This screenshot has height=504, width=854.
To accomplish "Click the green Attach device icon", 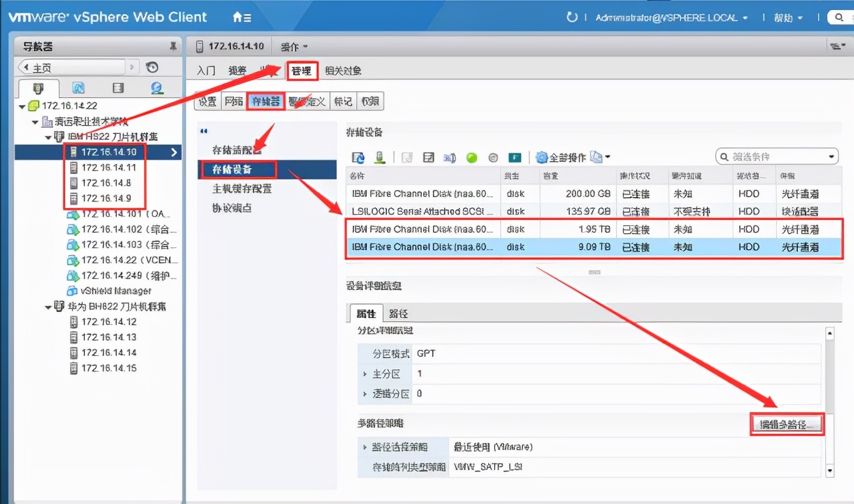I will tap(470, 157).
